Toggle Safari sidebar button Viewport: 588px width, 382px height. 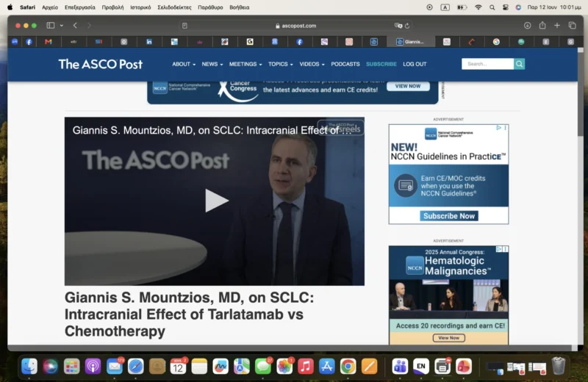(50, 26)
